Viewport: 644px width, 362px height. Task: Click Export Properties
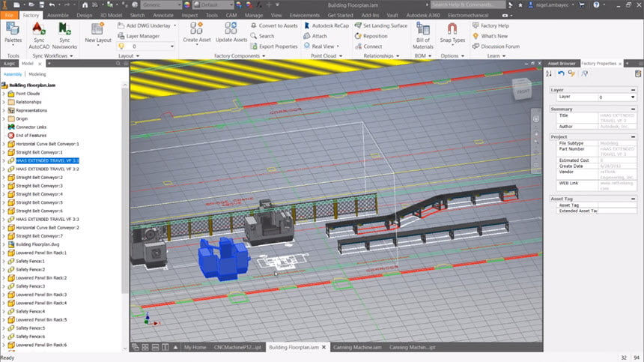[x=274, y=46]
